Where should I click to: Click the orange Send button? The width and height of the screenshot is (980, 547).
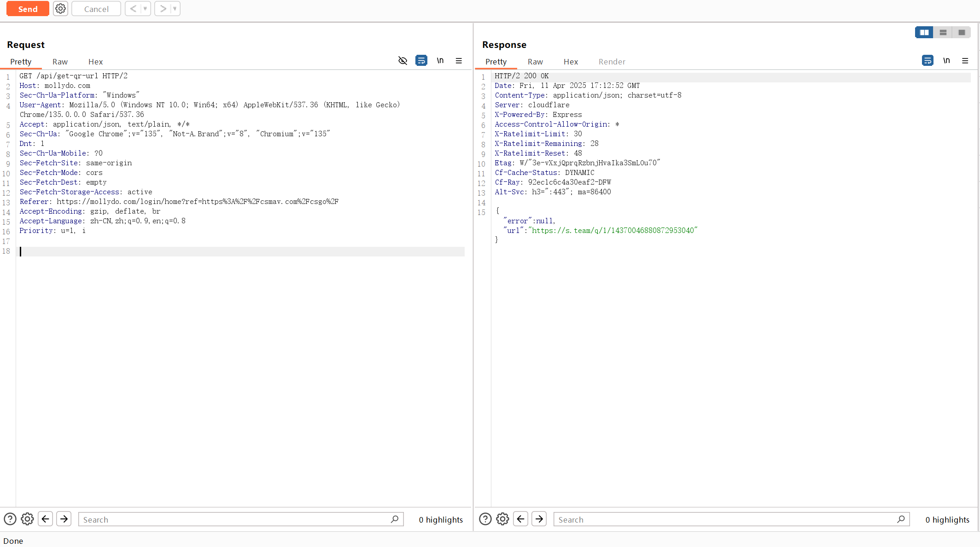click(28, 9)
